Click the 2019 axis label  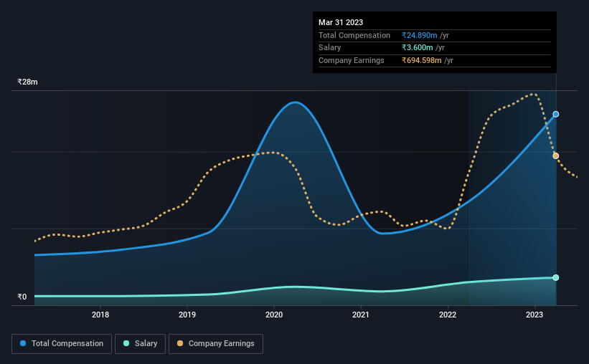(x=187, y=315)
